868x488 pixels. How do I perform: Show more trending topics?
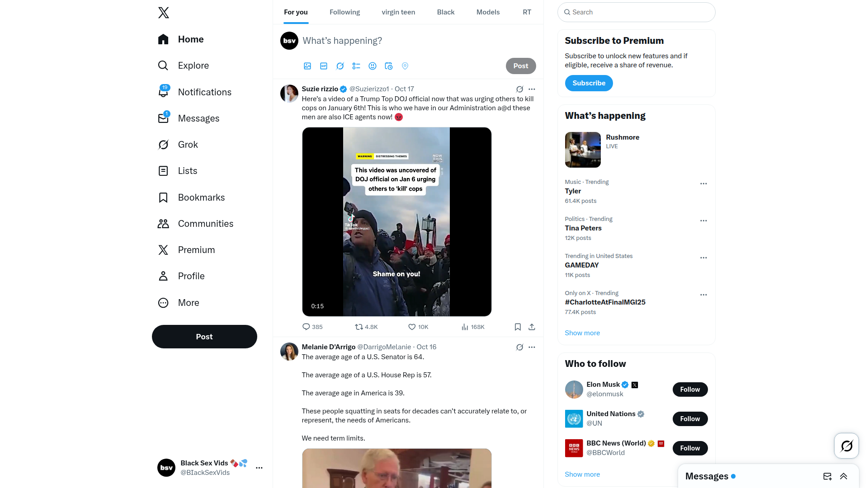[x=582, y=333]
